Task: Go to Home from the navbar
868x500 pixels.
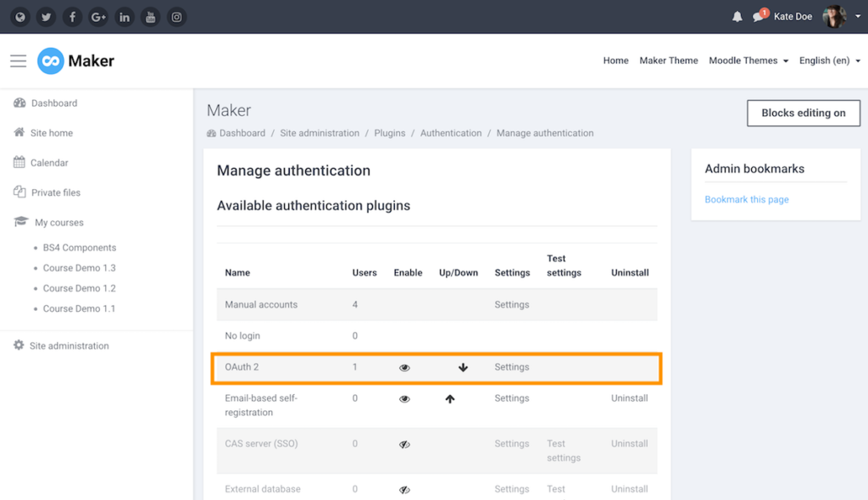Action: 615,60
